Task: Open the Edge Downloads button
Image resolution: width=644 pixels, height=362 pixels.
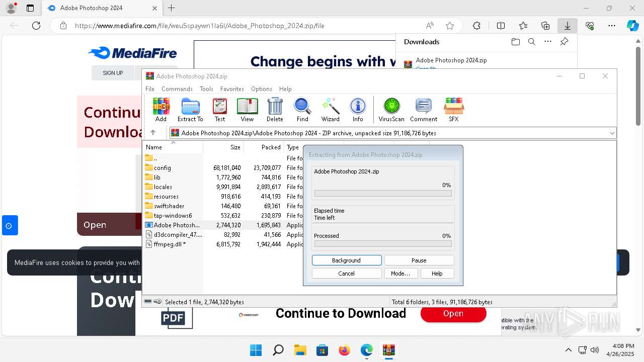Action: [567, 26]
